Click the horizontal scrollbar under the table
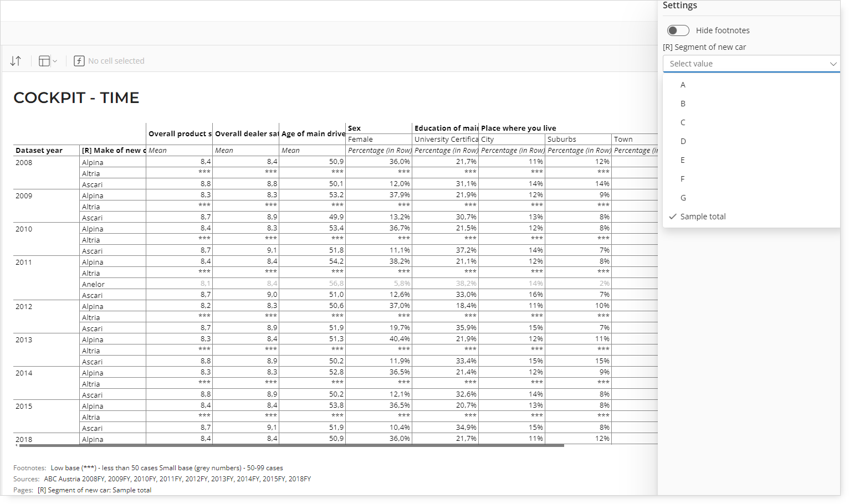 coord(291,445)
